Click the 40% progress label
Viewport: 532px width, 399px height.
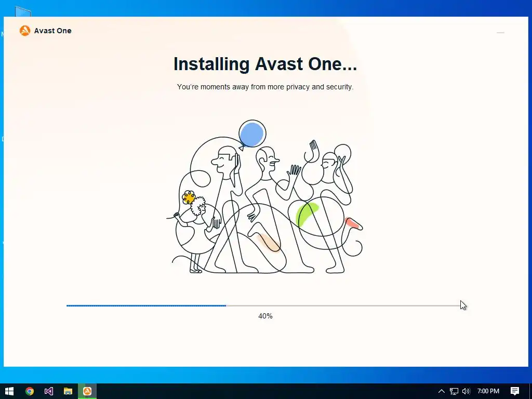coord(265,316)
